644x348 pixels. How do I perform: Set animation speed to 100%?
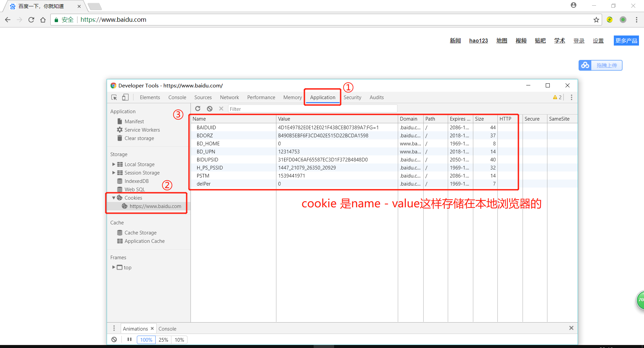point(146,340)
